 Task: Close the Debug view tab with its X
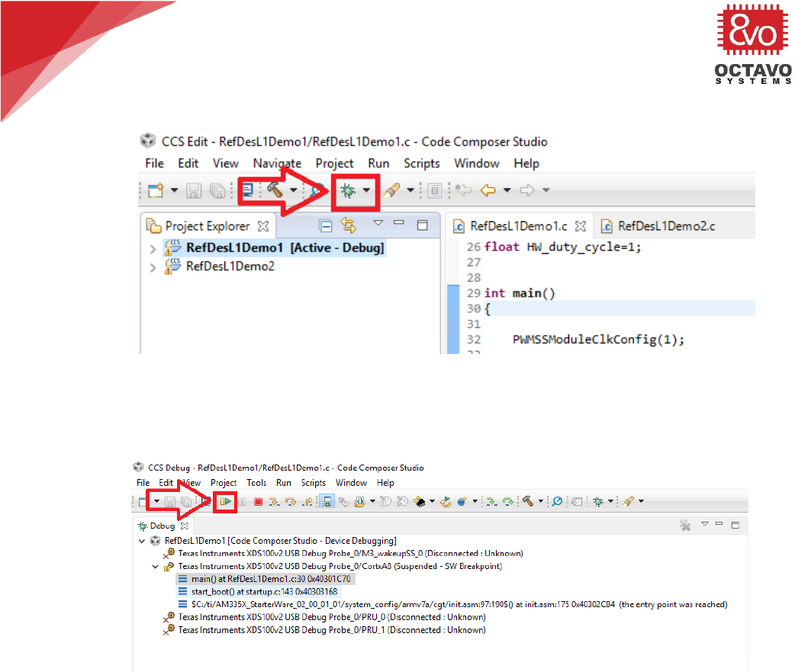click(x=185, y=526)
